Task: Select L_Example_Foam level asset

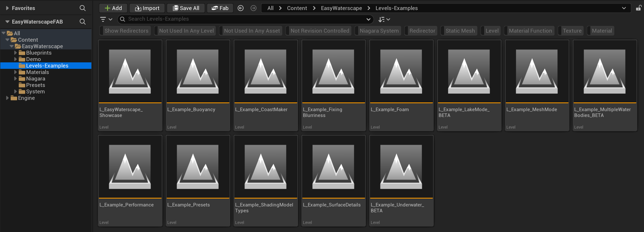Action: (x=401, y=85)
